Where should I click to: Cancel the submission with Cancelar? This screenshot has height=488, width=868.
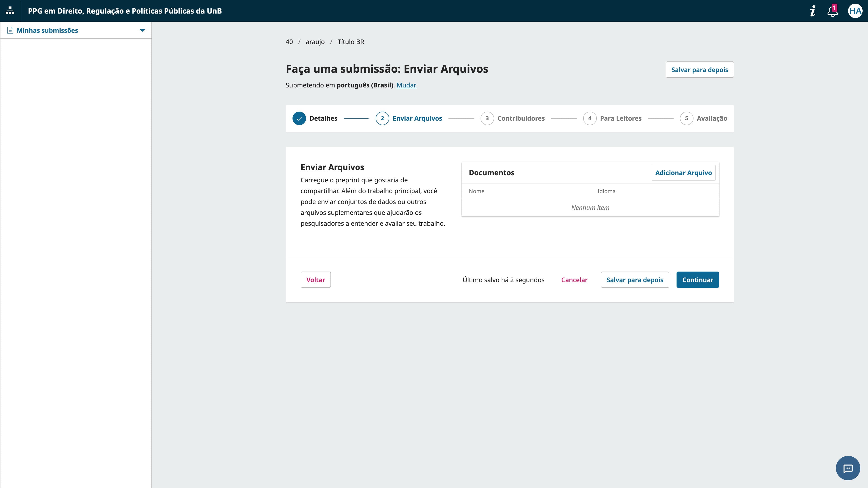click(574, 279)
